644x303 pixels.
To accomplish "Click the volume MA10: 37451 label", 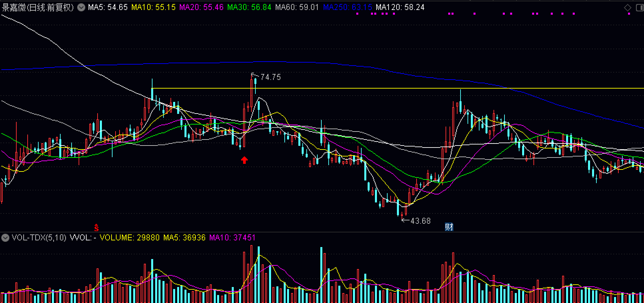I will pos(232,238).
